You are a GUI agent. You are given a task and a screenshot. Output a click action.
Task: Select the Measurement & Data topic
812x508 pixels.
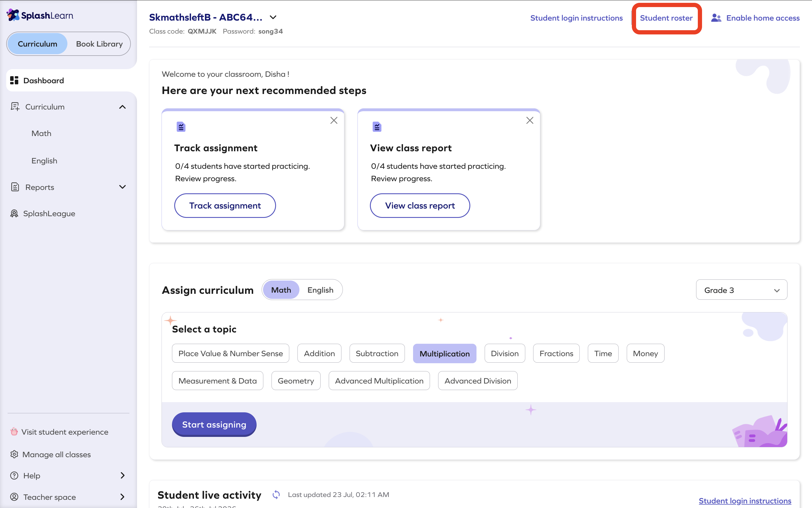point(217,381)
